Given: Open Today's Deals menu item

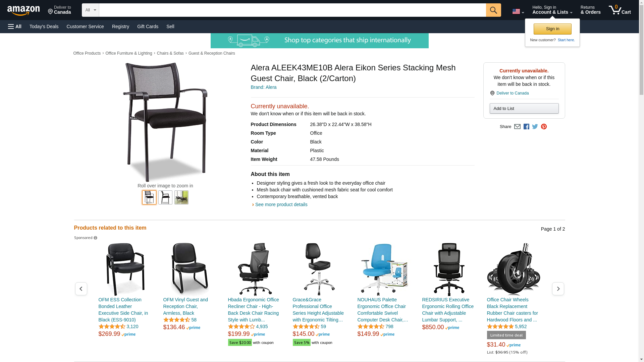Looking at the screenshot, I should [44, 26].
